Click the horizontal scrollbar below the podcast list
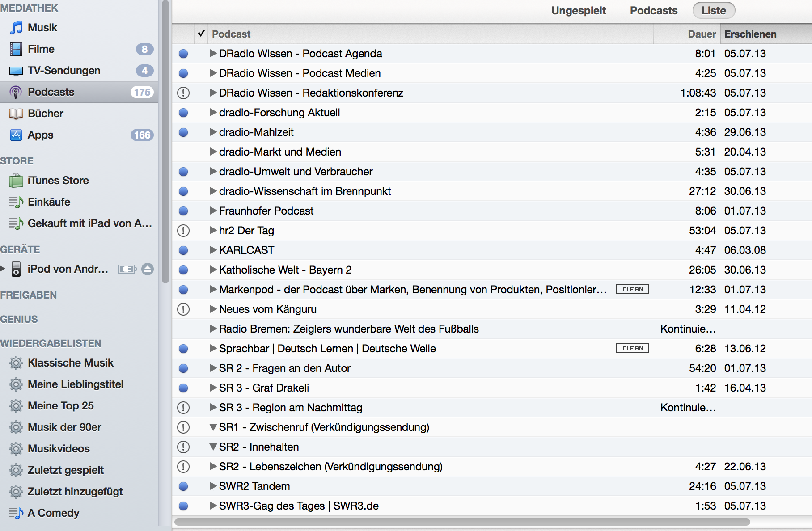 pos(462,522)
